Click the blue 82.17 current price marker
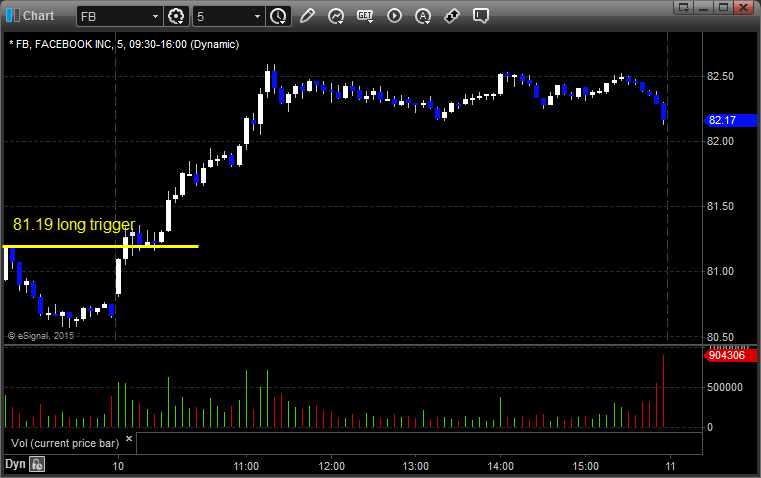 pyautogui.click(x=730, y=120)
